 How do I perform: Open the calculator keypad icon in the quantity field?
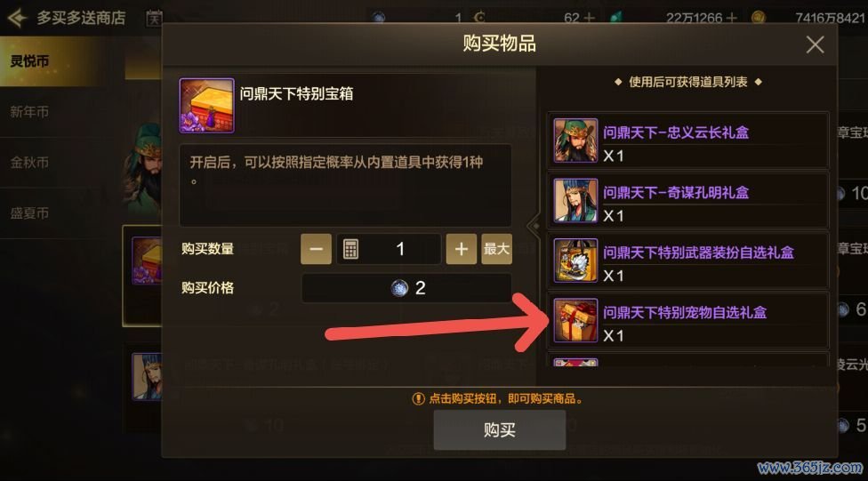click(350, 249)
